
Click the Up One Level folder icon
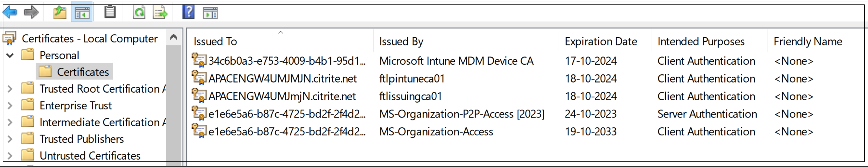point(60,13)
